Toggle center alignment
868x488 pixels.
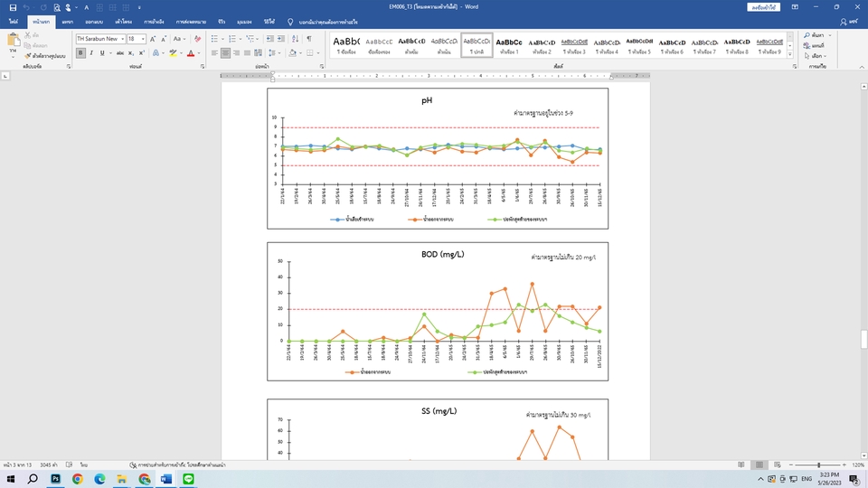(225, 53)
